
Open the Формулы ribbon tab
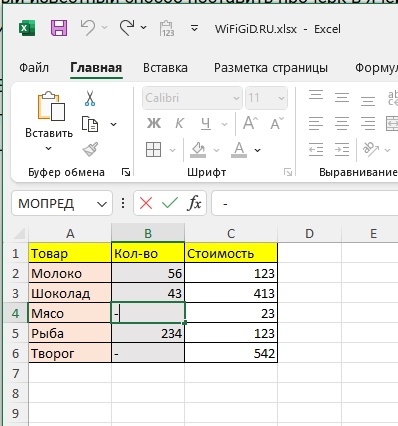(x=376, y=68)
